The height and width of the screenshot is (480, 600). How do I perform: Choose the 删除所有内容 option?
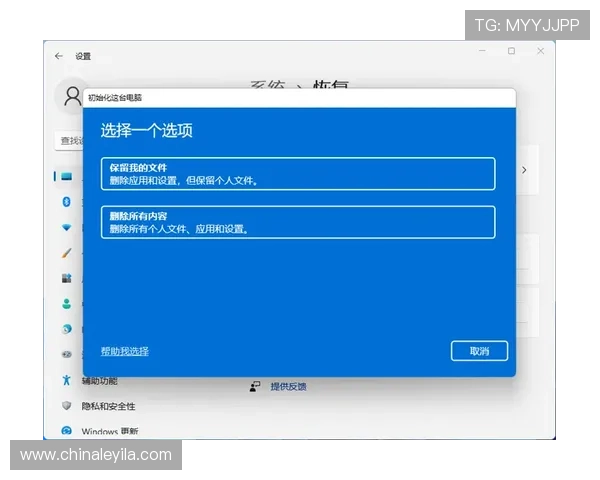(x=298, y=222)
